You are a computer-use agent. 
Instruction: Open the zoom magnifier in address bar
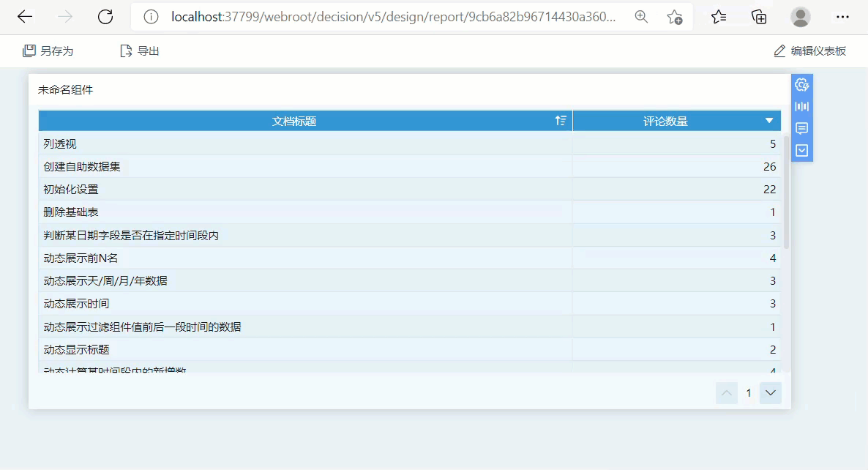[641, 17]
